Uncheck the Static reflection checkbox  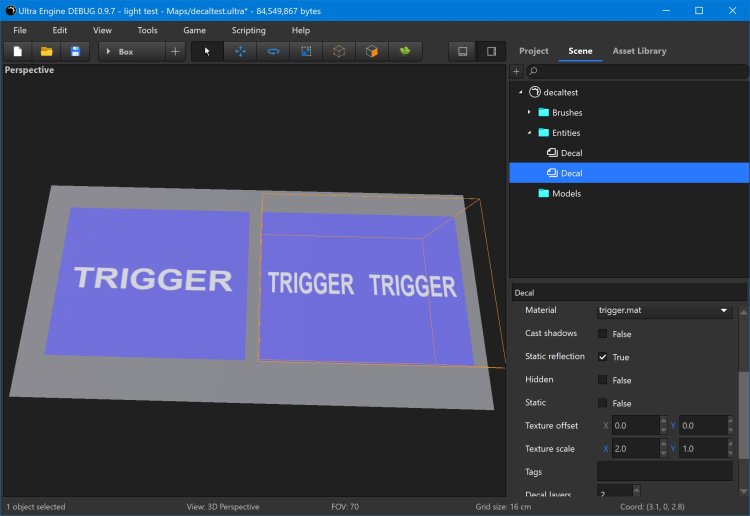click(x=603, y=357)
